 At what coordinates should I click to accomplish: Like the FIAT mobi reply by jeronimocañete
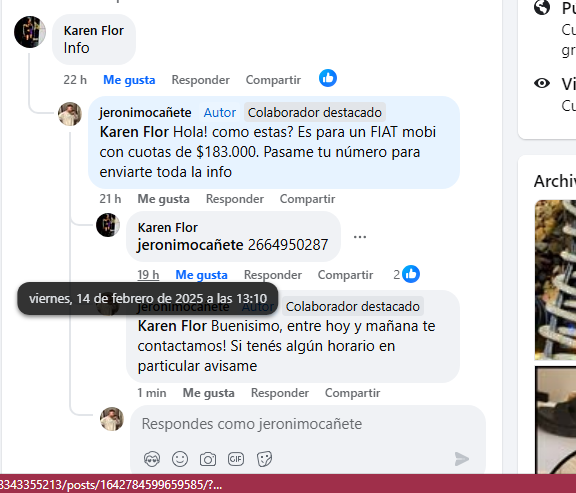pyautogui.click(x=163, y=199)
